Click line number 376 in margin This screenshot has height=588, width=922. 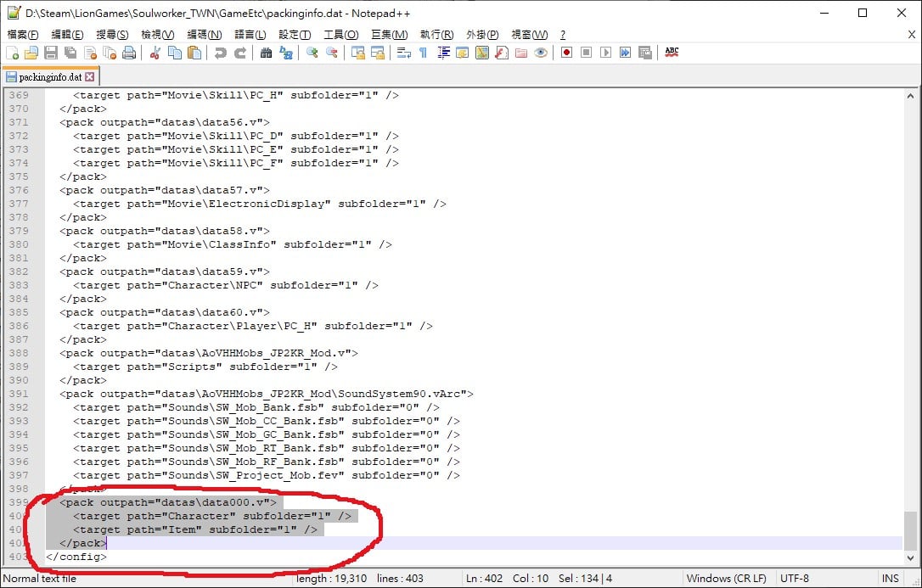click(x=19, y=190)
